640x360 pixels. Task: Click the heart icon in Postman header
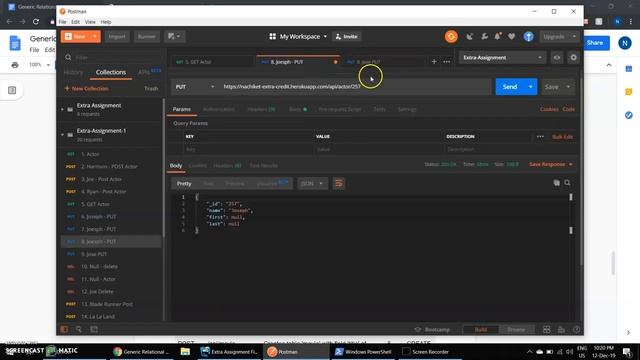(511, 37)
